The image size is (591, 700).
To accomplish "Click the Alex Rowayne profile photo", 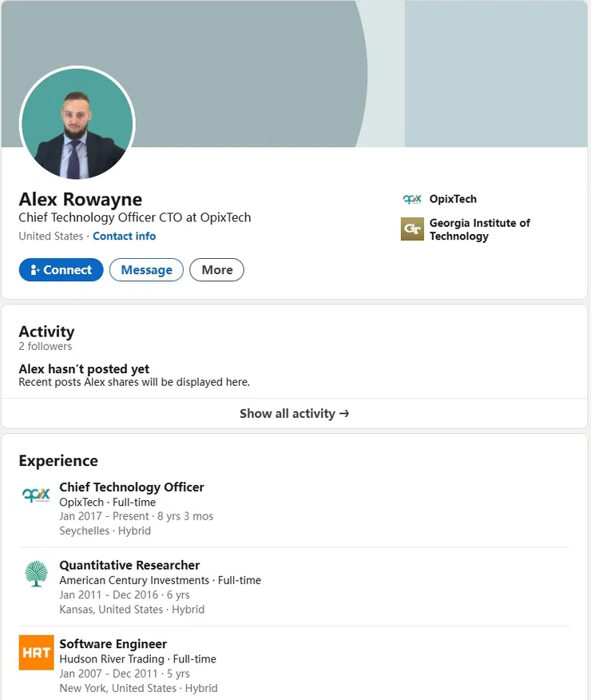I will pos(77,125).
